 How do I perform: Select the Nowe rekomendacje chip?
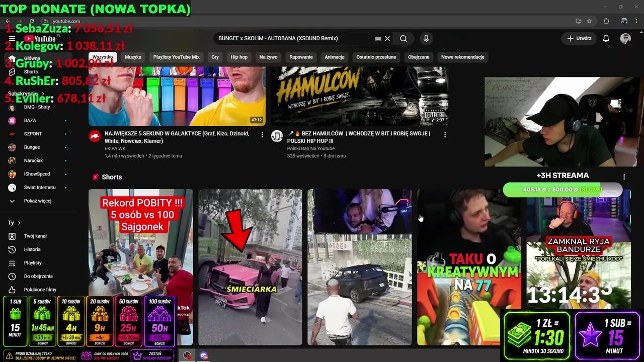[x=463, y=57]
